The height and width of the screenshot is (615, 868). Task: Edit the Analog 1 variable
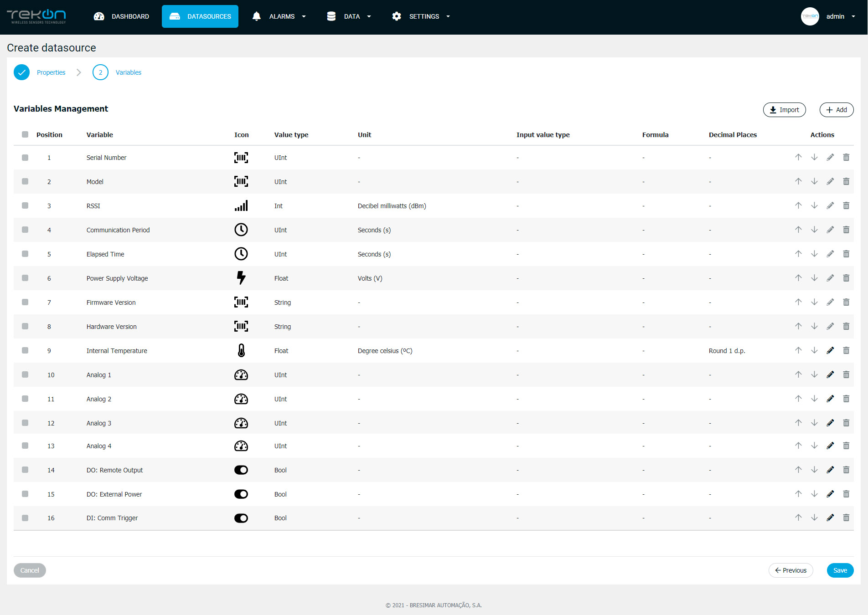pos(830,374)
